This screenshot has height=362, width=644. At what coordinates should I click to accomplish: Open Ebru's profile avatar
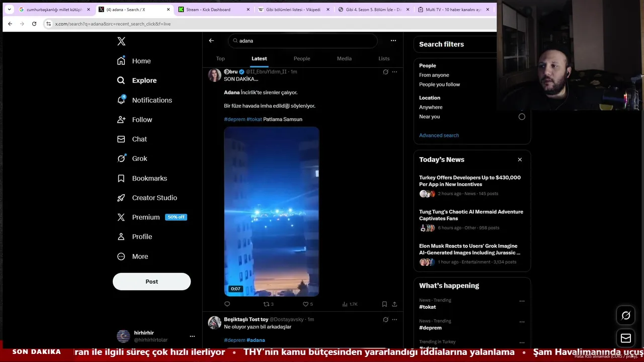[215, 75]
